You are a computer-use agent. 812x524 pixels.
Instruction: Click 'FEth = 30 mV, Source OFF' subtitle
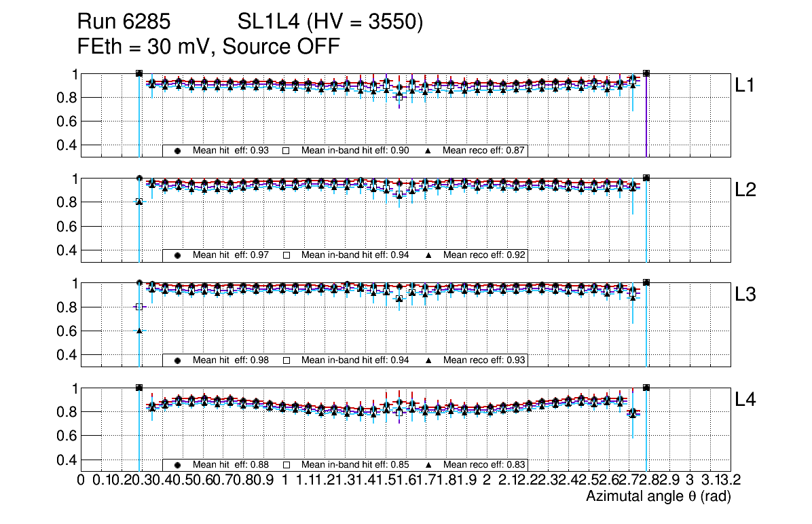pyautogui.click(x=208, y=47)
